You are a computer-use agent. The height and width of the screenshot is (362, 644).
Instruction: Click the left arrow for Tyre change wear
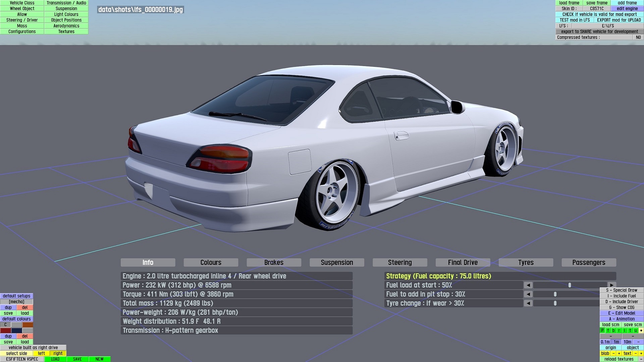pos(528,303)
